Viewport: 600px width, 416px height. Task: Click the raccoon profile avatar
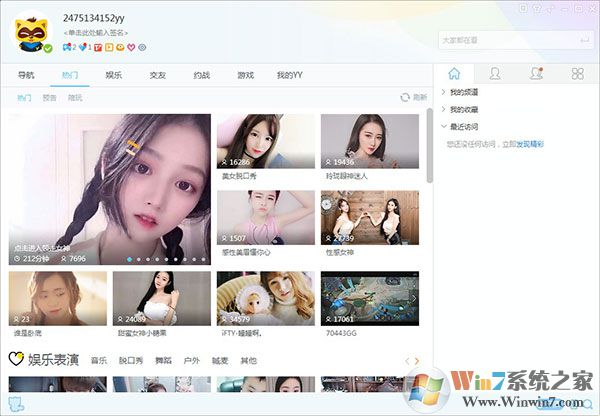click(32, 34)
